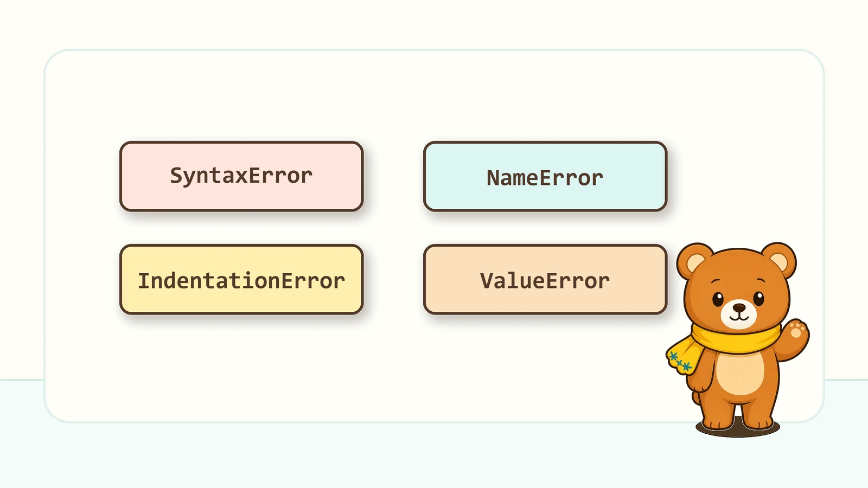Choose the NameError option
This screenshot has width=868, height=488.
click(x=545, y=176)
